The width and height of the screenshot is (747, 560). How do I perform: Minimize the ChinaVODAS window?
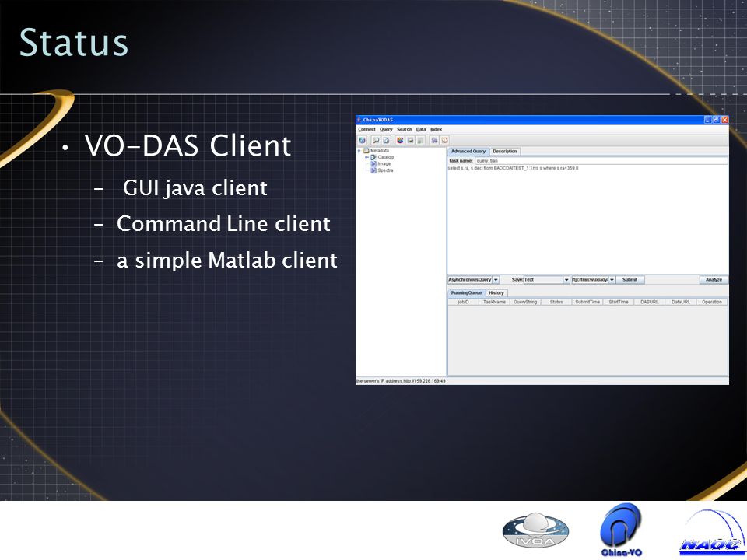[707, 120]
